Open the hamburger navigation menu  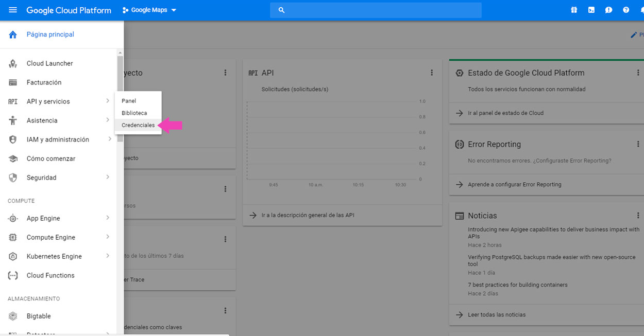click(13, 10)
